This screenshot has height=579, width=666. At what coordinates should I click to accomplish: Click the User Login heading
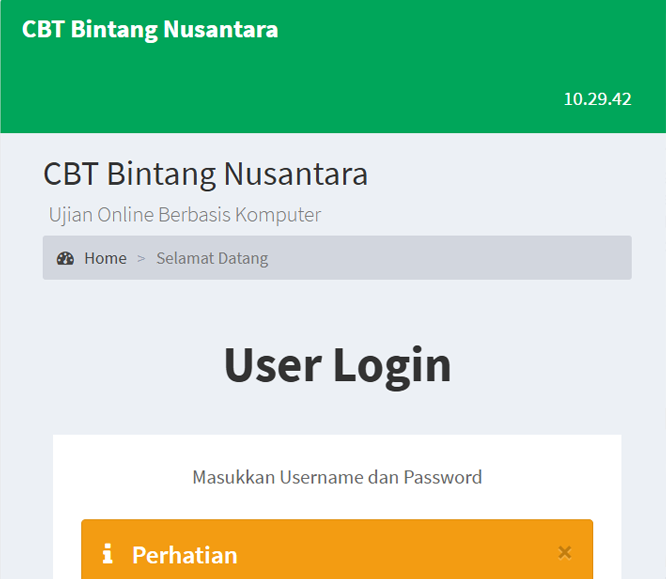337,364
